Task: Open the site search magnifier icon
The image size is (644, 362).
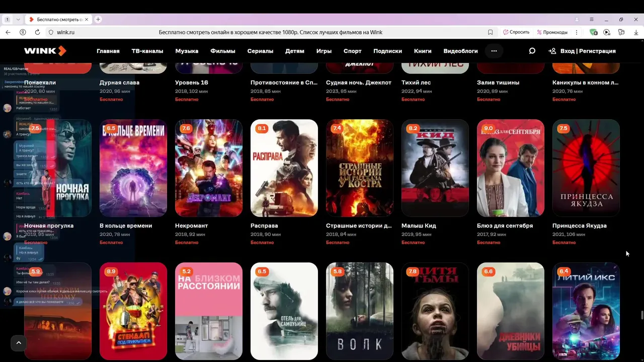Action: click(x=532, y=51)
